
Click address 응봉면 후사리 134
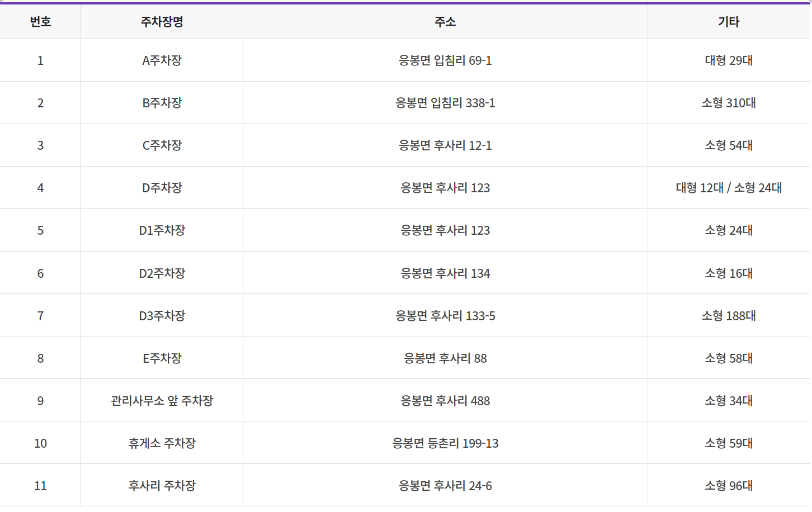point(445,273)
